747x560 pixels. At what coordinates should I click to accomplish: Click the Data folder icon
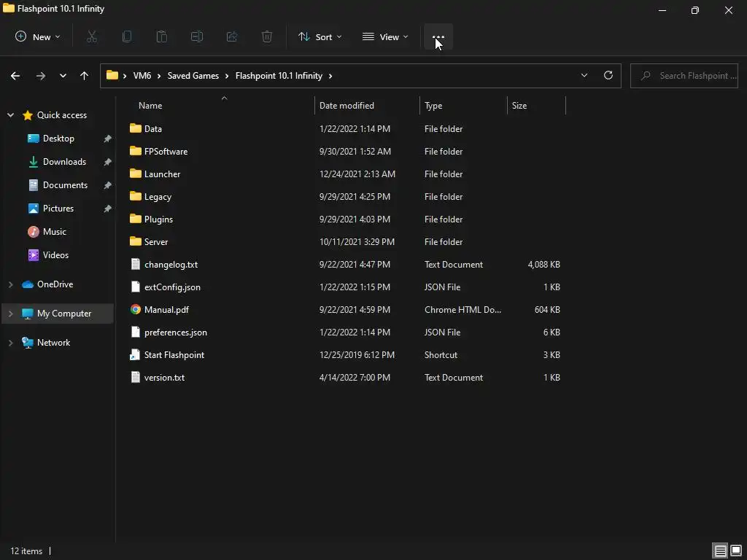[135, 128]
